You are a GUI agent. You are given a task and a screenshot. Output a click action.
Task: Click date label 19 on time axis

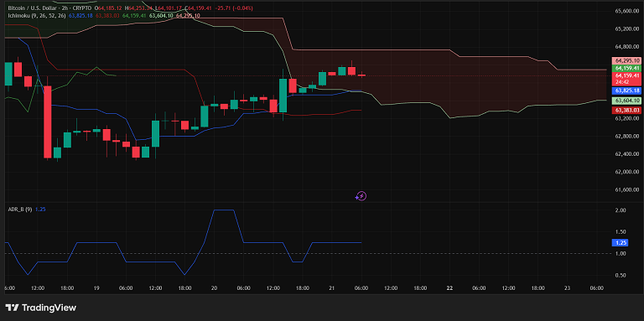point(96,288)
